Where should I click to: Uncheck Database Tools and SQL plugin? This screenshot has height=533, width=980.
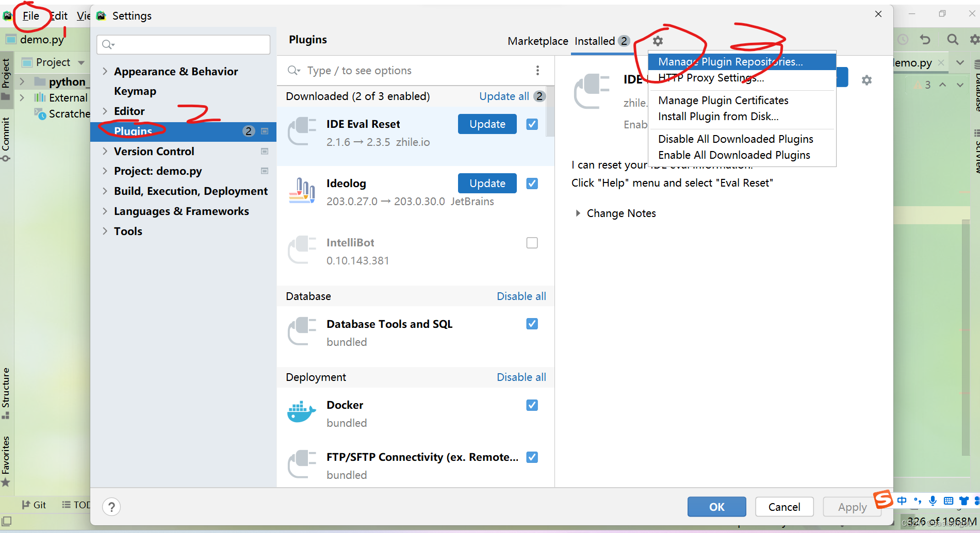532,324
